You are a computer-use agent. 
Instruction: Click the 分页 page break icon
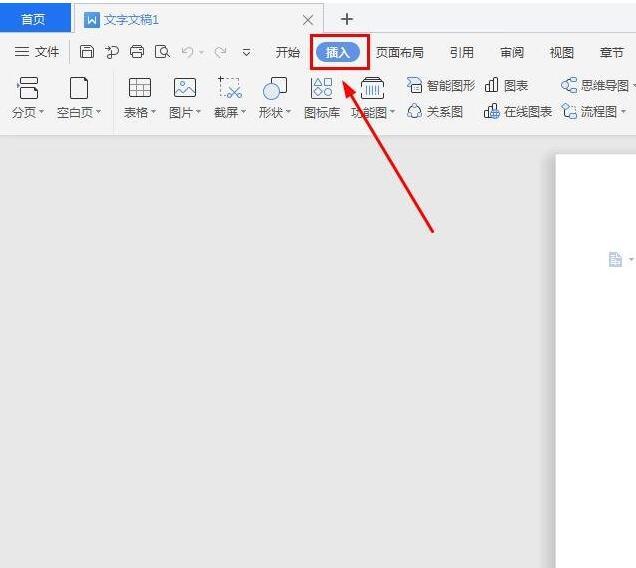pos(28,88)
